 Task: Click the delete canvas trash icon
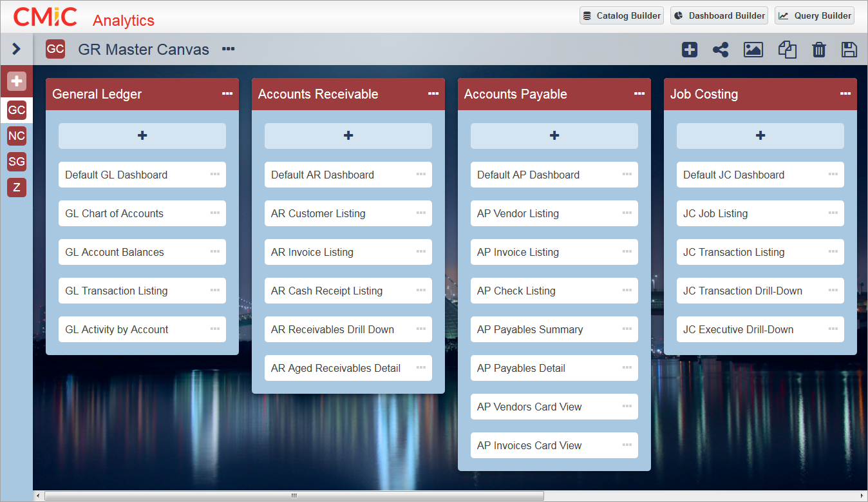click(x=819, y=50)
